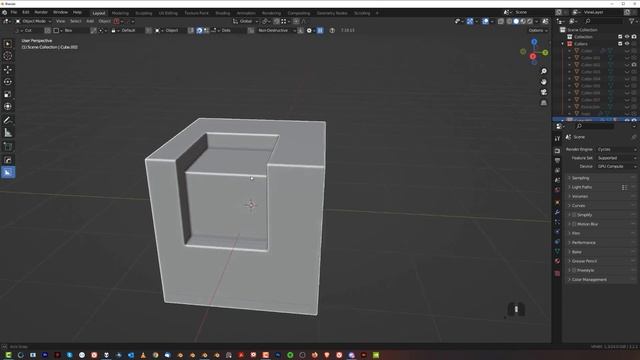640x360 pixels.
Task: Click the outliner search field
Action: 605,21
